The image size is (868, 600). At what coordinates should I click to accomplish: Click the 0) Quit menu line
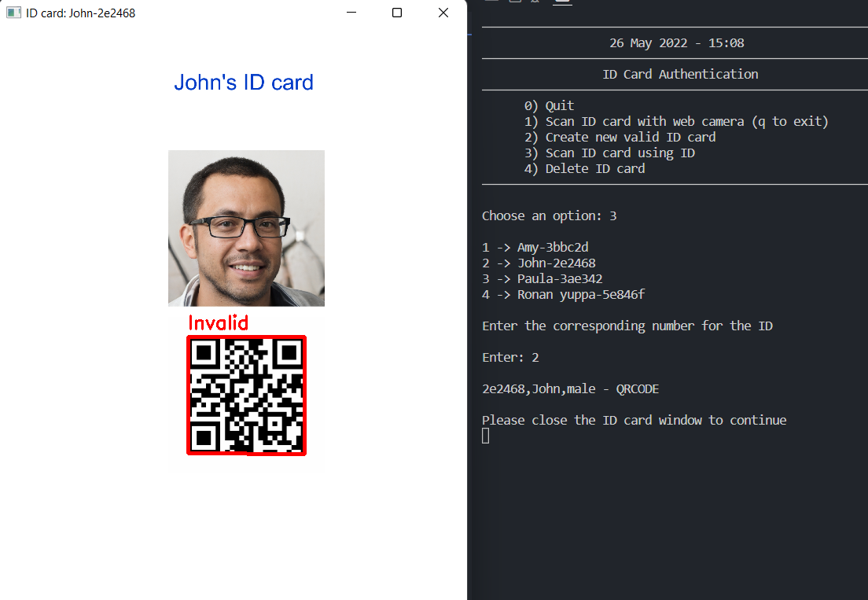(549, 105)
